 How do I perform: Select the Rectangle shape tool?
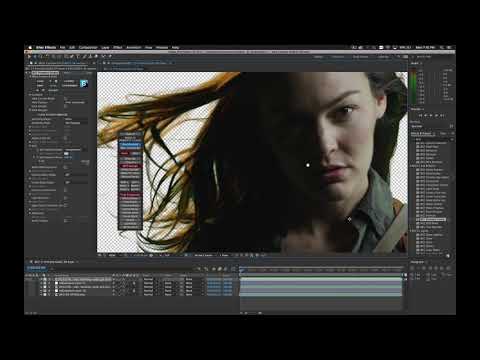66,57
